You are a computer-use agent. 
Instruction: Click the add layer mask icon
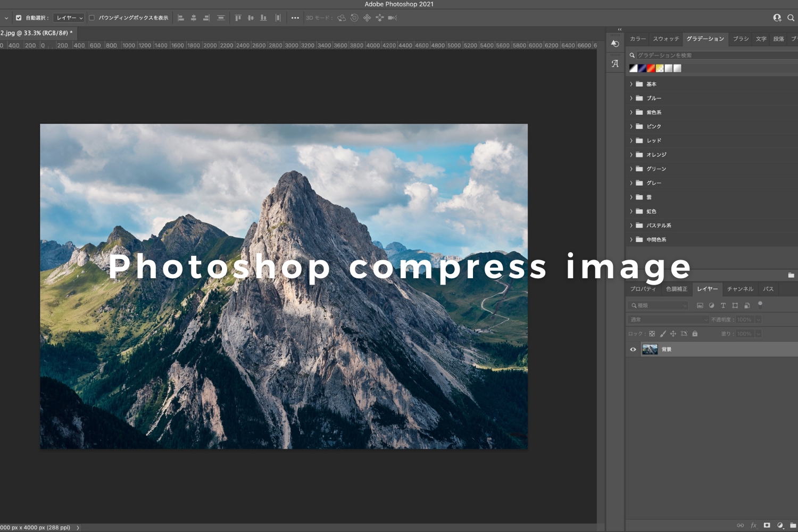[767, 526]
